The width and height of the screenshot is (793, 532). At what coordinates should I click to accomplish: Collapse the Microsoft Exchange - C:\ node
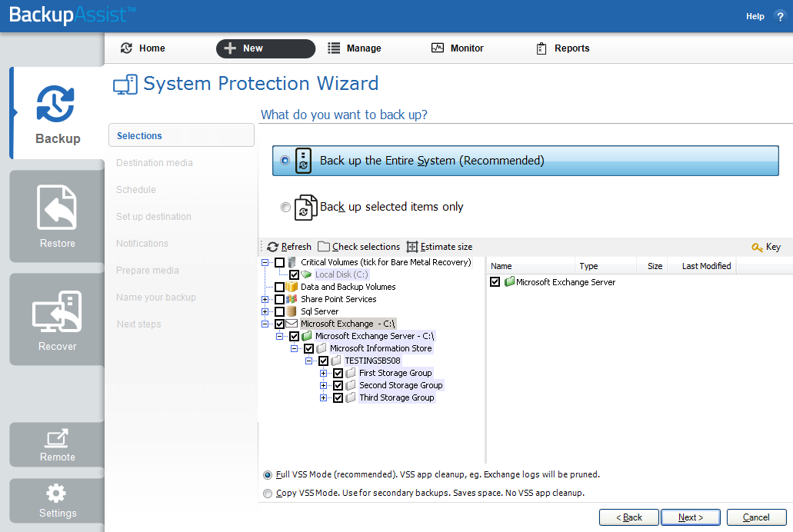point(265,324)
